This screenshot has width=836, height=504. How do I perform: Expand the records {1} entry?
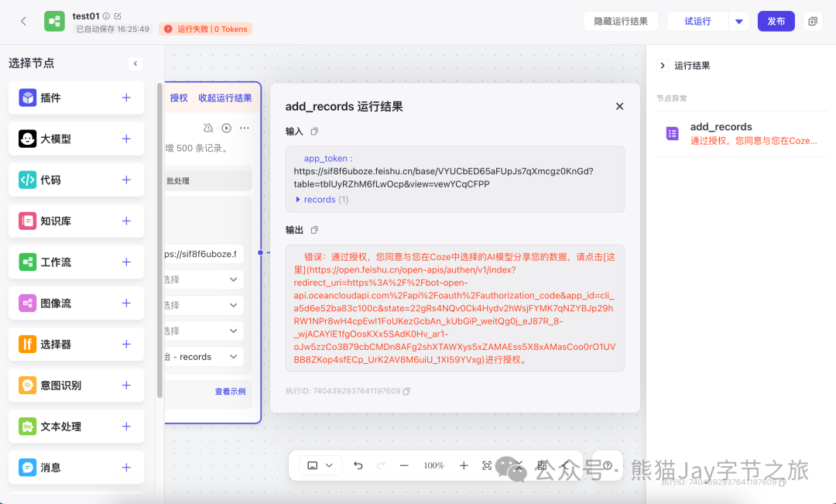click(299, 200)
